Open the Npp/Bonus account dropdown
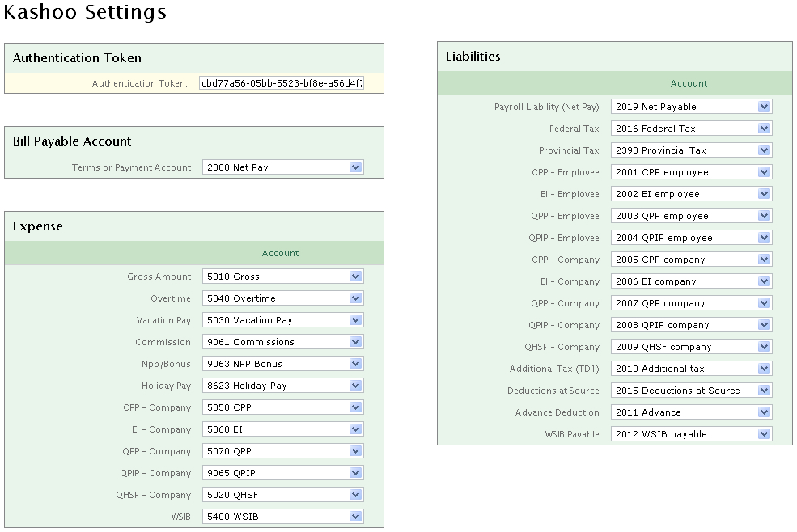Viewport: 797px width, 532px height. [282, 364]
